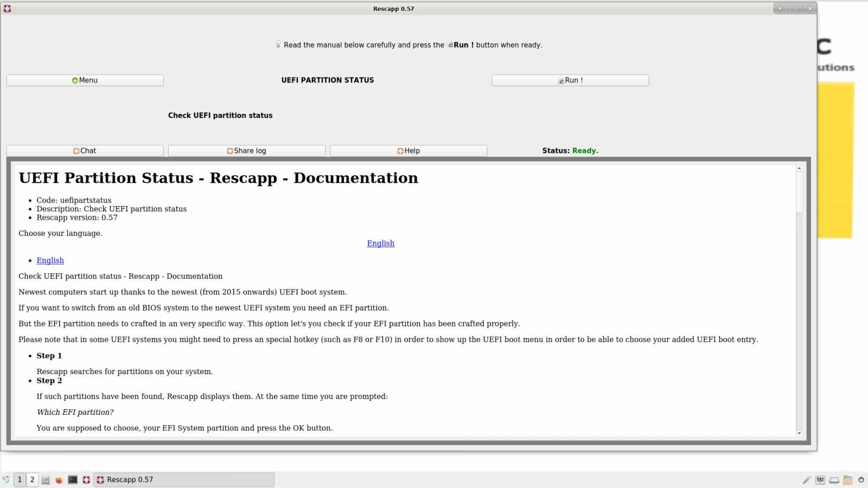Open the folder icon in system tray

(x=847, y=480)
